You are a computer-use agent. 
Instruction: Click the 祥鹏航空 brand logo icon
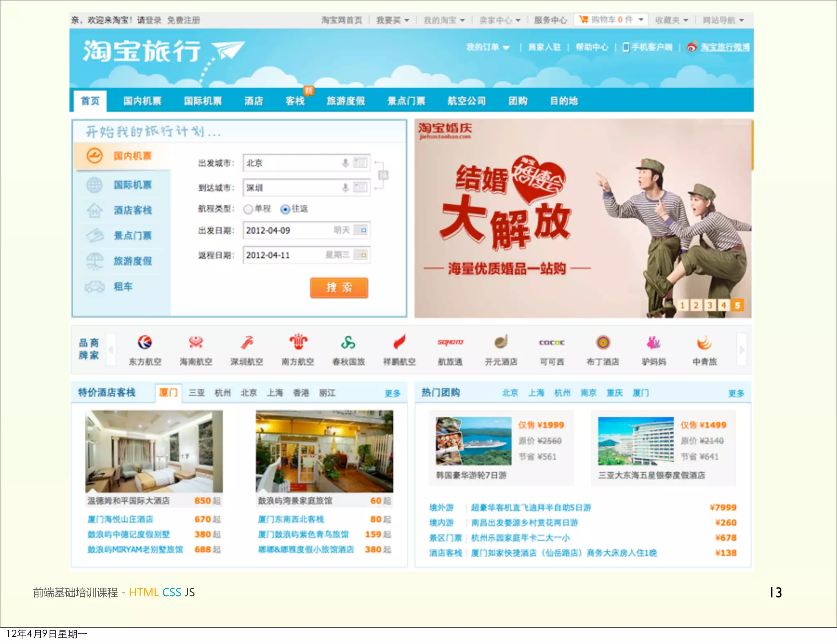pos(399,342)
